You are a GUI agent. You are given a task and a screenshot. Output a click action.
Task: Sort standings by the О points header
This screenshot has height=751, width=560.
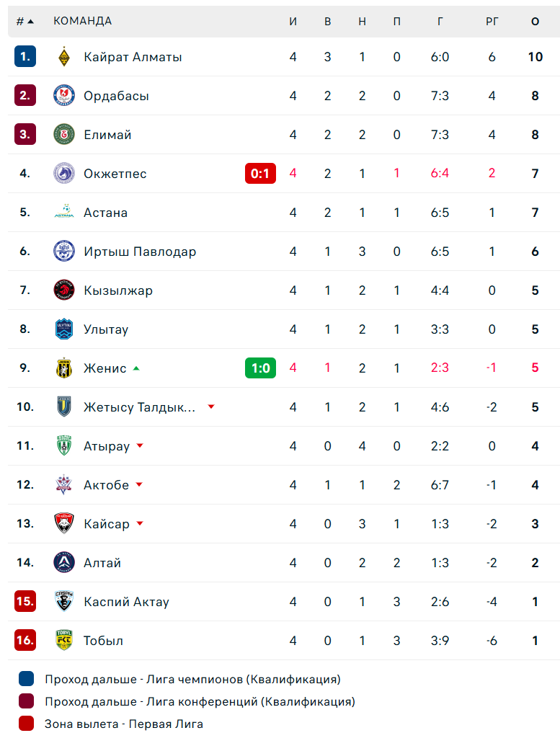535,22
